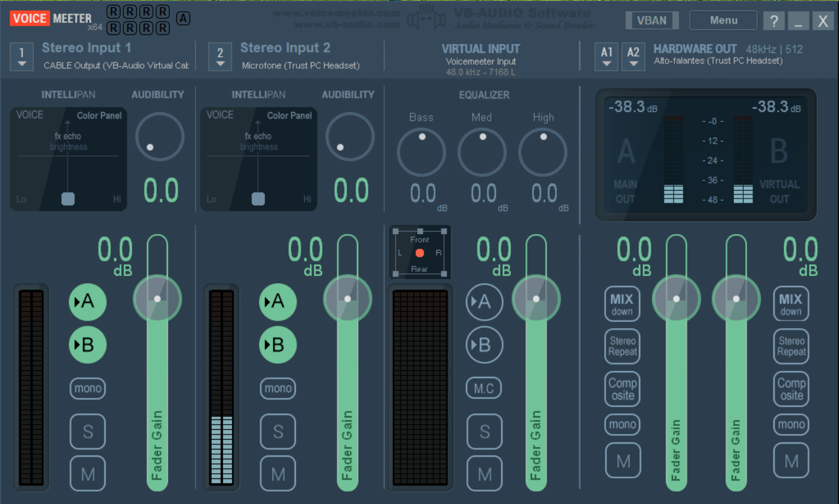
Task: Enable Stereo Repeat on bus B
Action: (791, 346)
